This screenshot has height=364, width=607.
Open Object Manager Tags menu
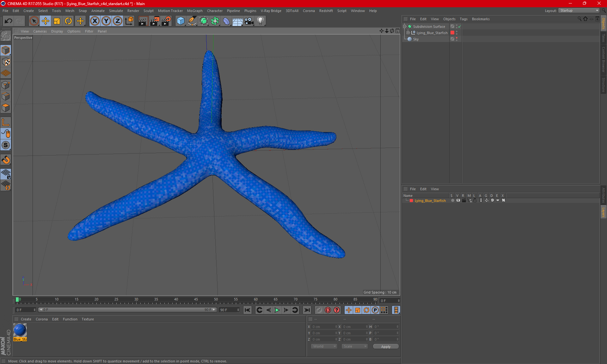tap(463, 19)
